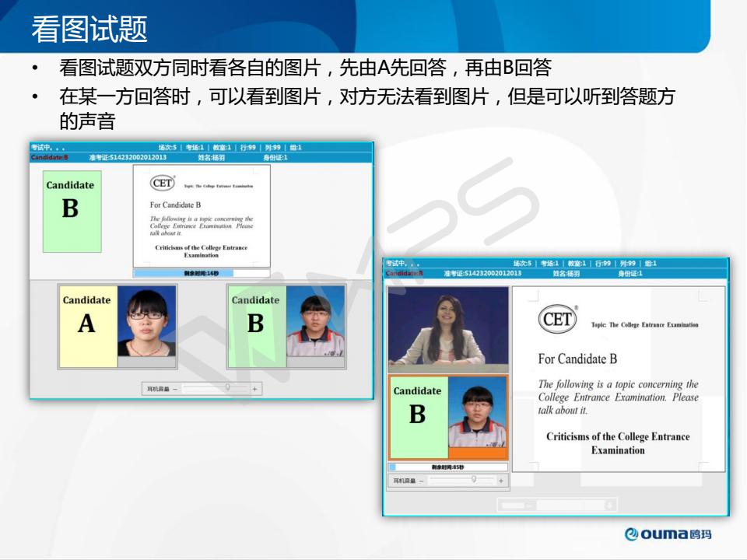Click Candidate B's photo next to Candidate A
Screen dimensions: 747x560
(315, 323)
